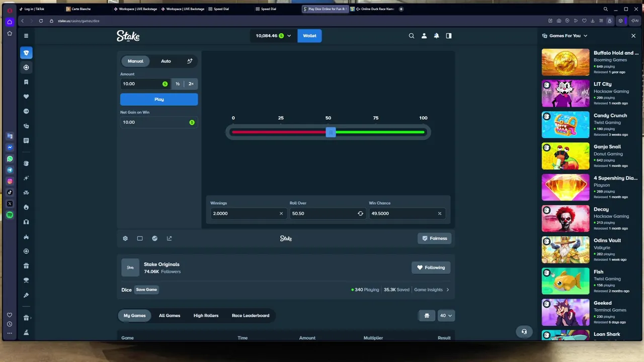Open Spotify in the Opera sidebar

[10, 215]
